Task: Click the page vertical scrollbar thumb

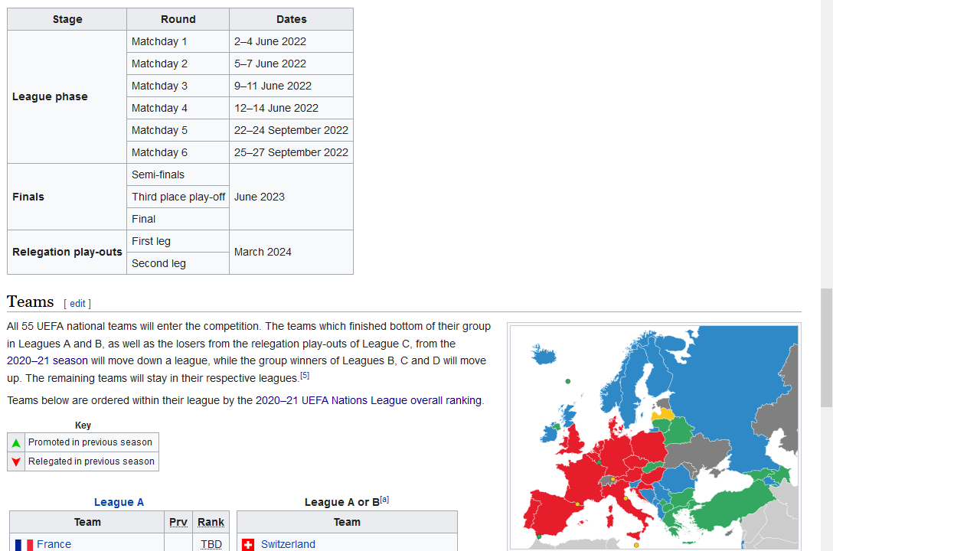Action: click(827, 347)
